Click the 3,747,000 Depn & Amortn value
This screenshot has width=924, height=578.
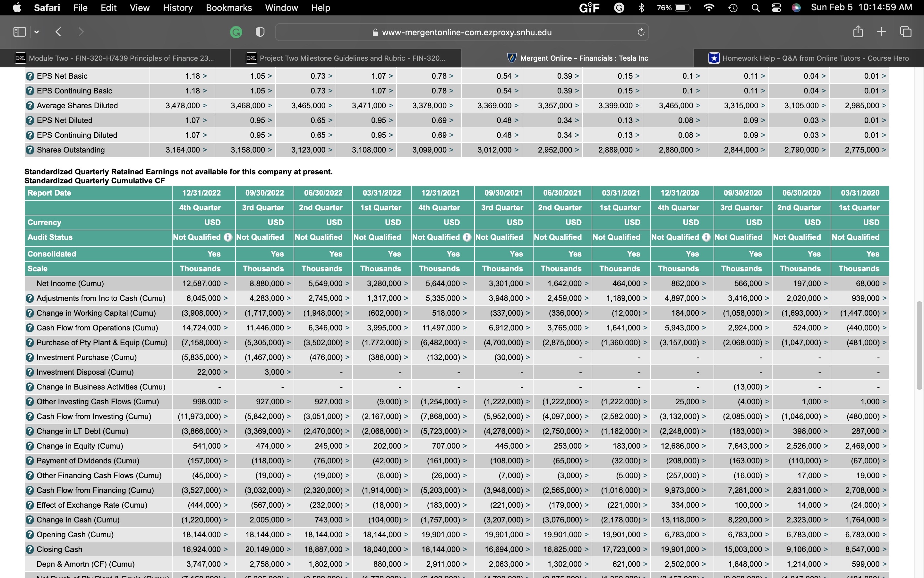203,564
